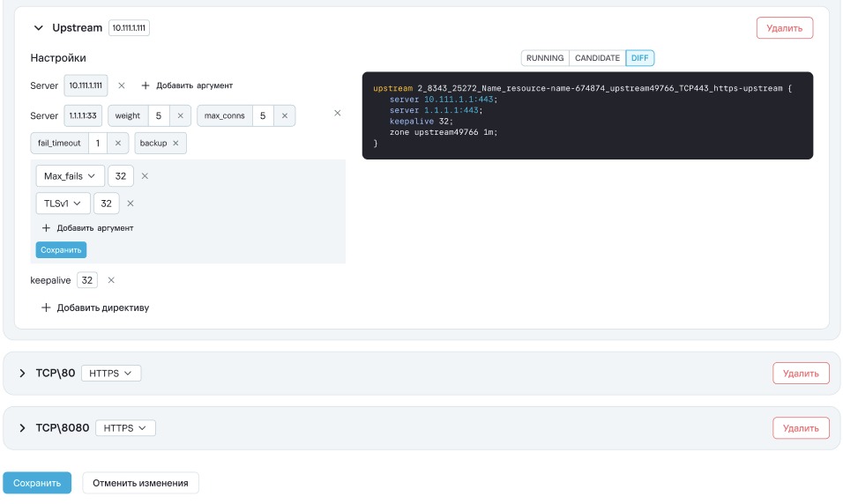Click 'server 1.1.1.1:443' code line
The image size is (843, 504).
coord(436,110)
